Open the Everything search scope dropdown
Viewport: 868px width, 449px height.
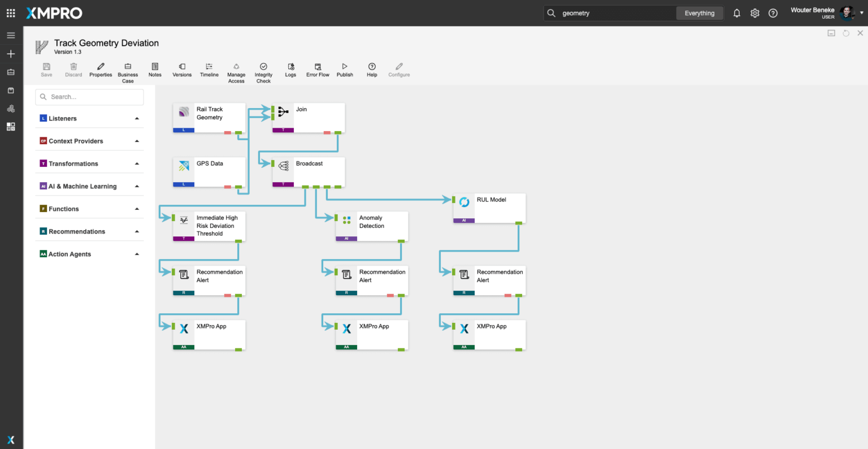pyautogui.click(x=700, y=13)
